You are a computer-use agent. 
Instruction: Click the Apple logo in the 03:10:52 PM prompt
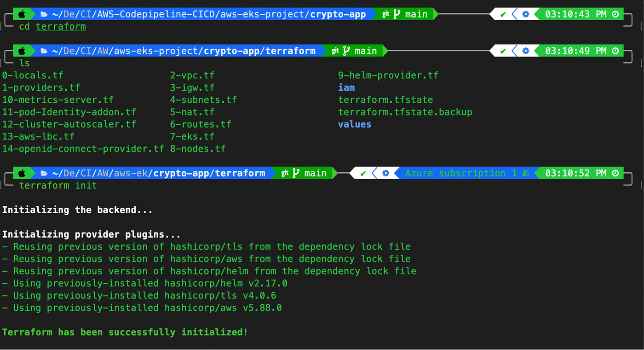22,174
